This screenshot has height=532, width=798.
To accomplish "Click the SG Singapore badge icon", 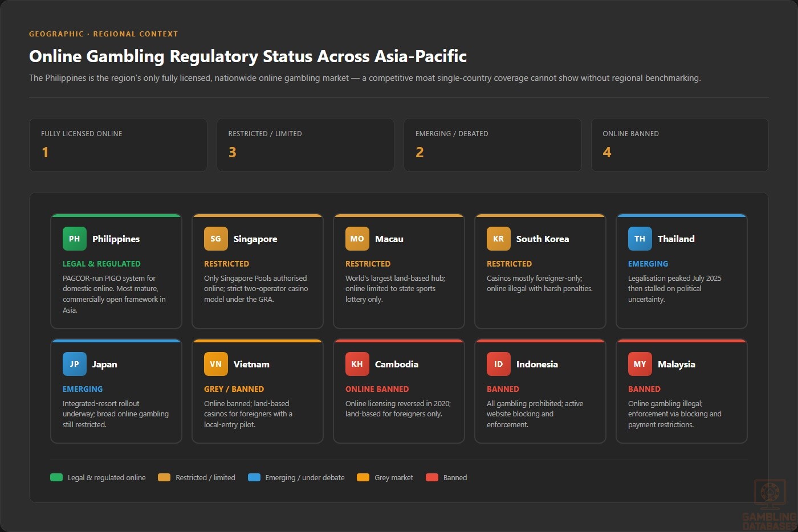I will (215, 239).
